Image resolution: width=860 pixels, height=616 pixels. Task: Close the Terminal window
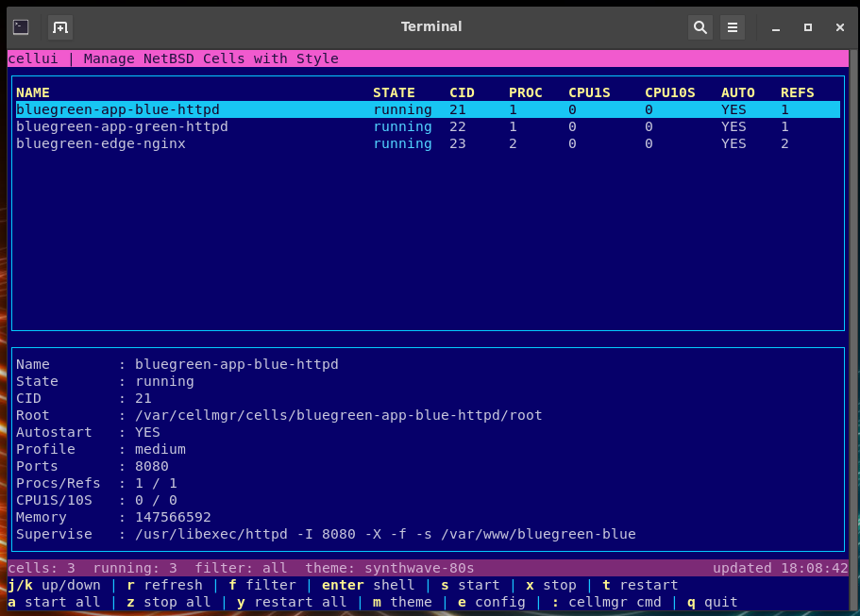(x=839, y=27)
